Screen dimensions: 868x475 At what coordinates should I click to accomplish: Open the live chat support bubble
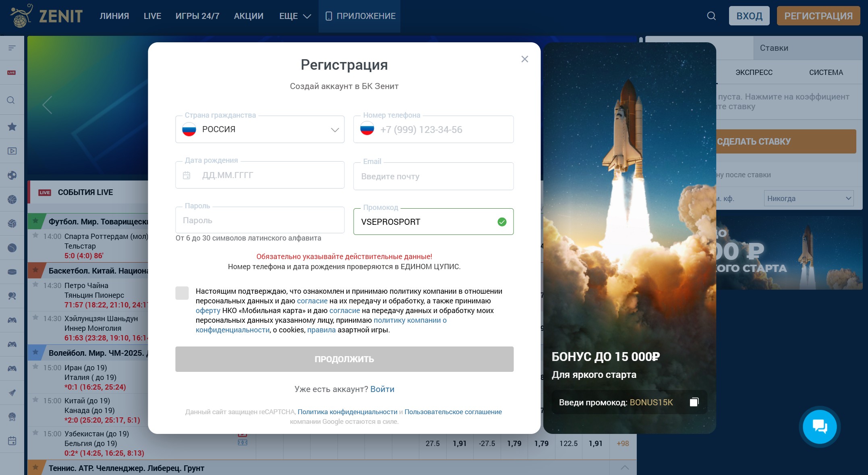coord(820,427)
